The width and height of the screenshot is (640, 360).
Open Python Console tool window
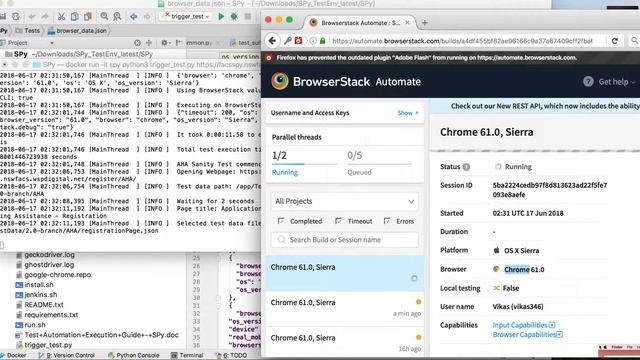pos(133,355)
